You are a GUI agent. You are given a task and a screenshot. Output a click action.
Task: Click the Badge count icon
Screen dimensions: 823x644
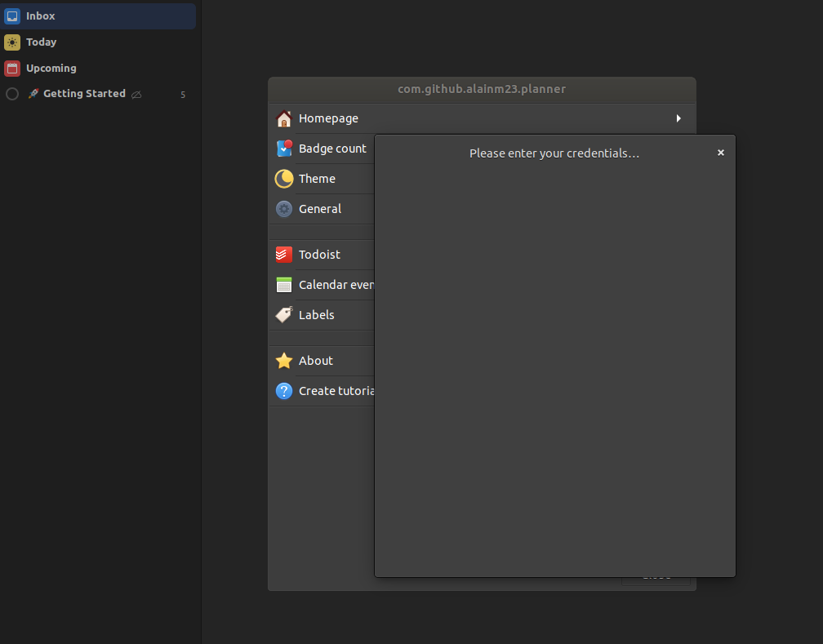point(284,149)
